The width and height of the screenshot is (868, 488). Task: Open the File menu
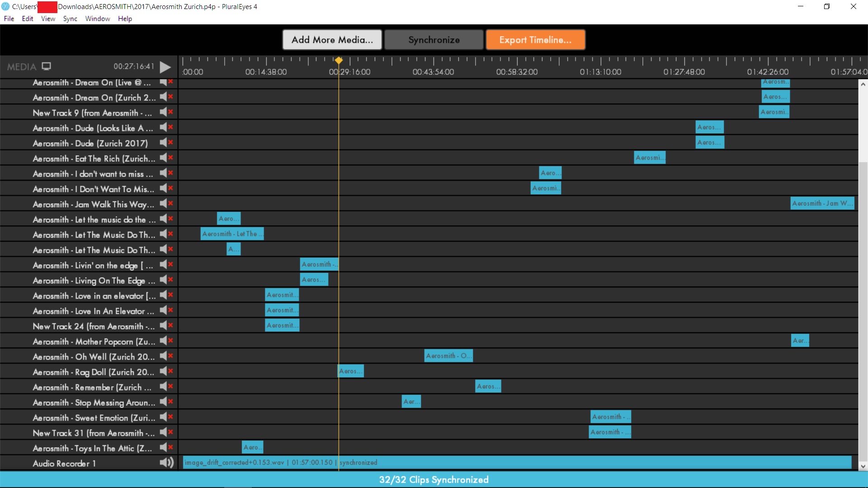(9, 19)
